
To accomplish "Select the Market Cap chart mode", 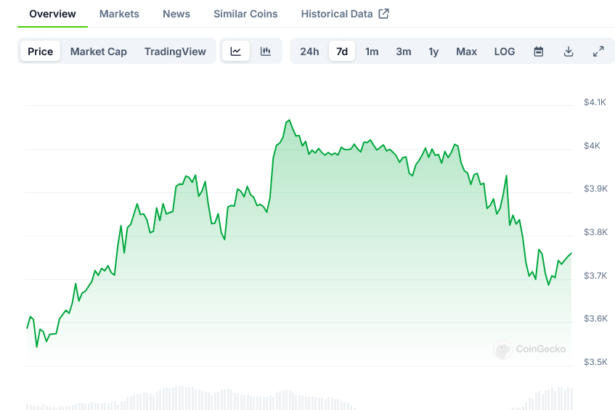I will pos(98,51).
